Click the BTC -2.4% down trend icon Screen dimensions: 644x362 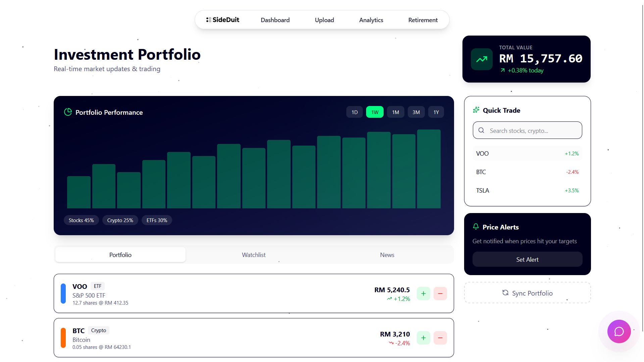click(x=391, y=343)
